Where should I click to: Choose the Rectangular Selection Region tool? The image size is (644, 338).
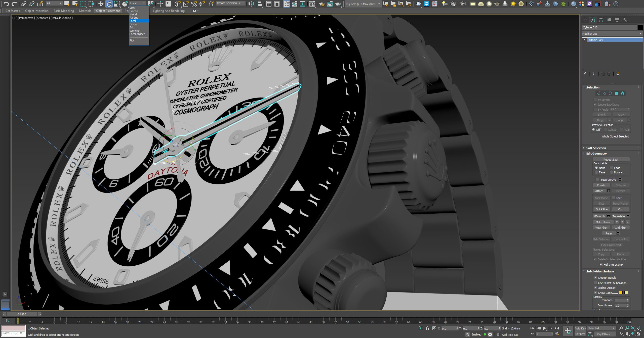tap(83, 4)
